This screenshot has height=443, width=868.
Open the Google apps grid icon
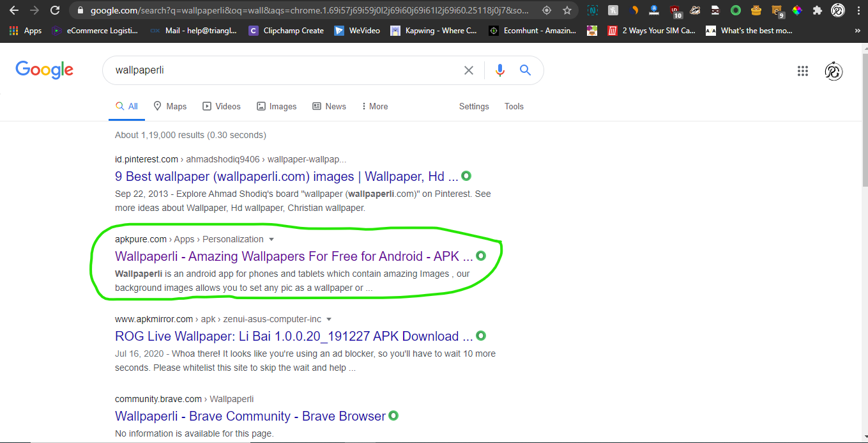pos(803,71)
